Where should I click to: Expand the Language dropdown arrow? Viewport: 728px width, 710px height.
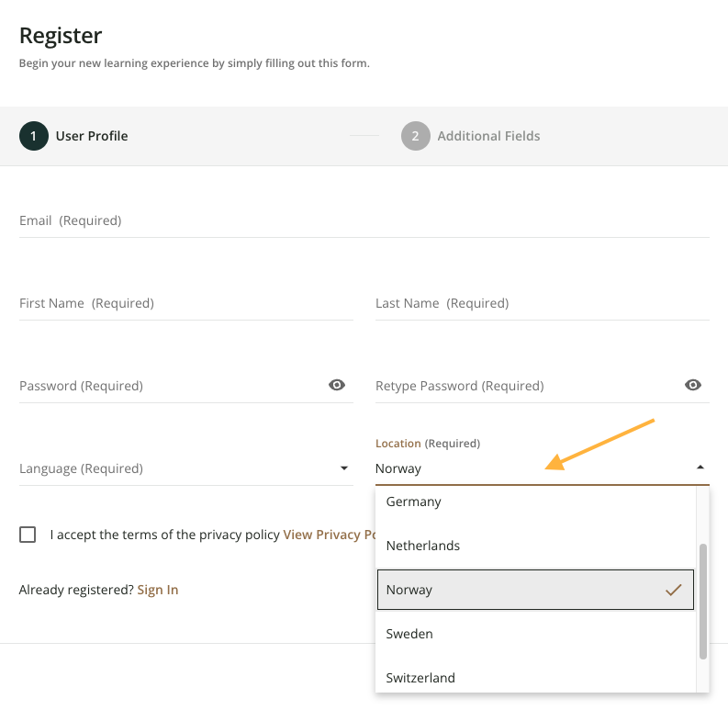(344, 468)
